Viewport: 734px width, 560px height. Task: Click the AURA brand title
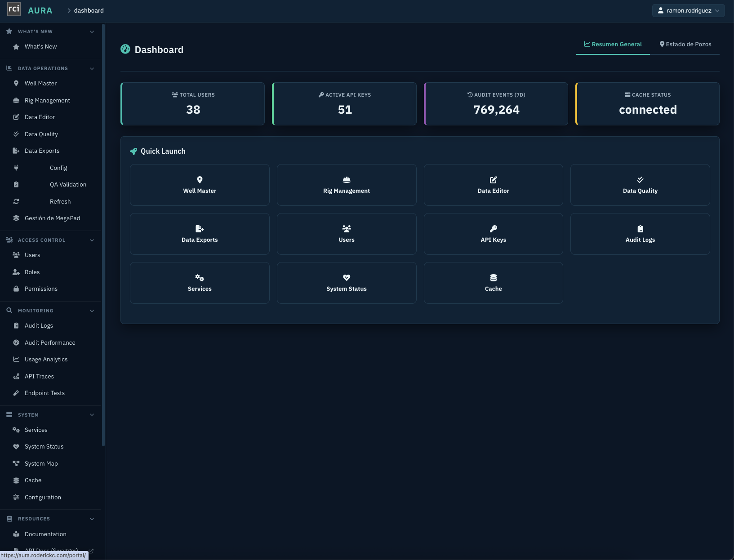click(x=40, y=10)
